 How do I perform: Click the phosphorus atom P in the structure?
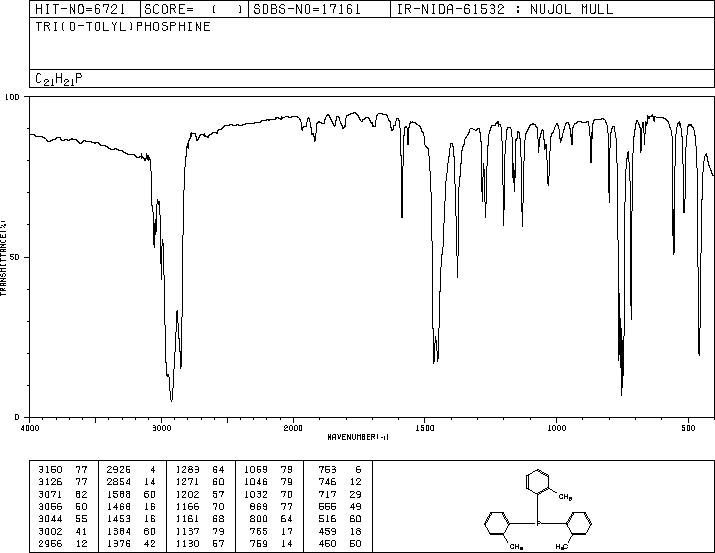tap(538, 523)
